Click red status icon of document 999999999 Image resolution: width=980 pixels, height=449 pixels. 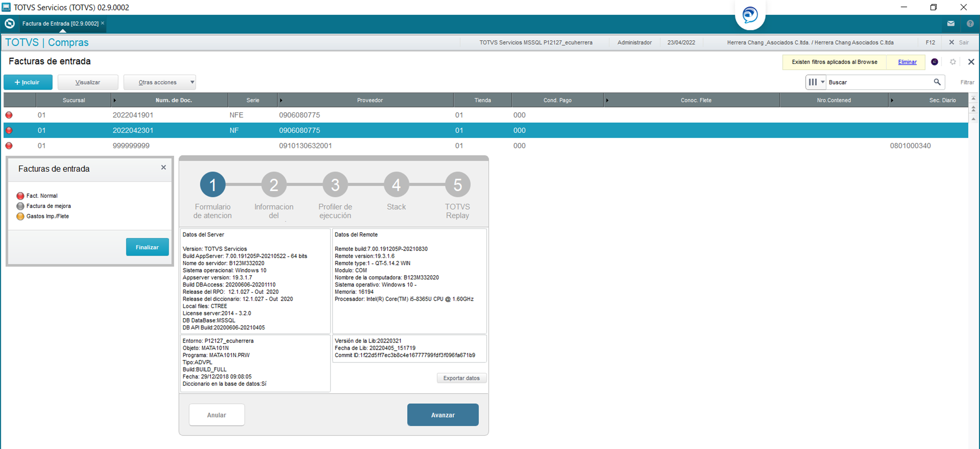click(9, 146)
